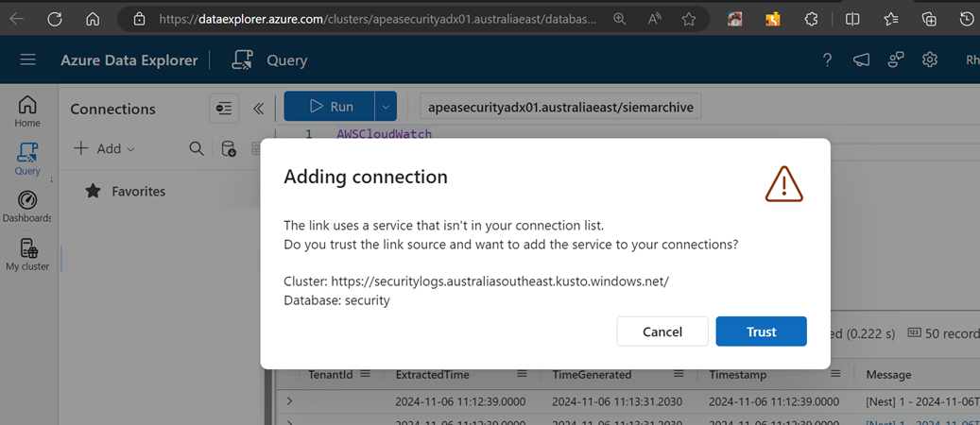Reload the browser page

(x=55, y=20)
